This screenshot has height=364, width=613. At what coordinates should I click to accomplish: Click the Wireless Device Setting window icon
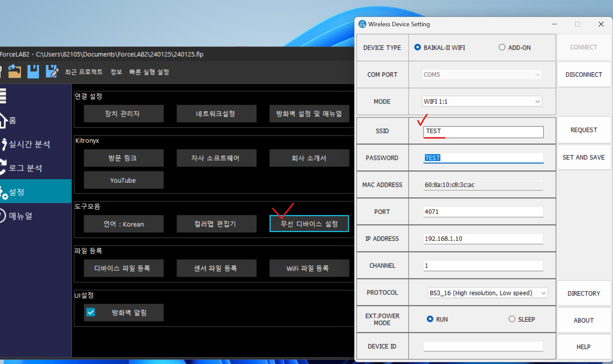point(362,24)
